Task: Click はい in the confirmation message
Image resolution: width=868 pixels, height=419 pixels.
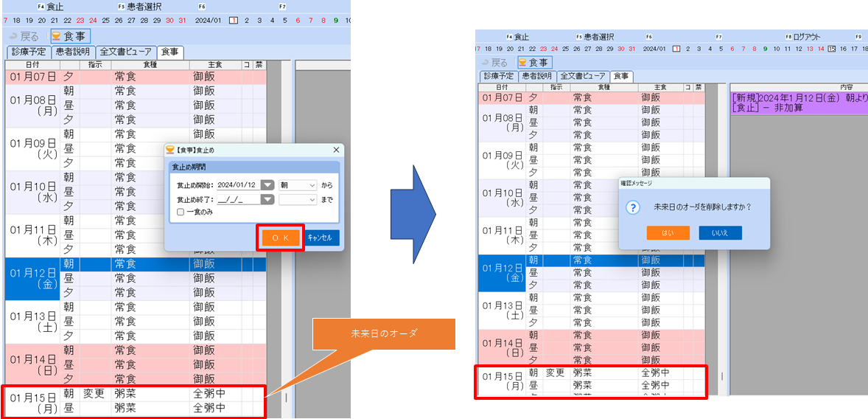Action: click(668, 233)
